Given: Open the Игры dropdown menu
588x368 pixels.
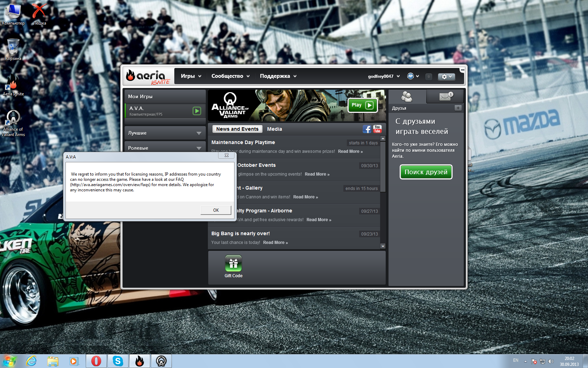Looking at the screenshot, I should click(x=191, y=76).
